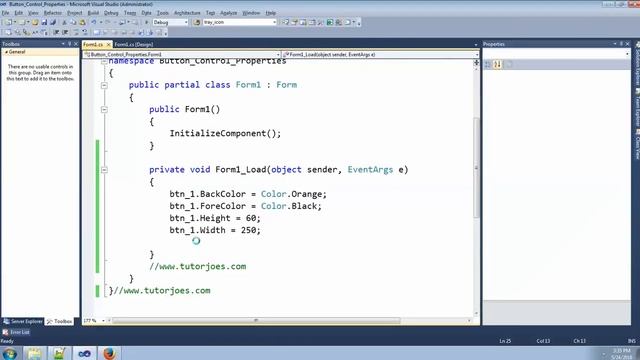Click the Categorized icon in Properties
Viewport: 640px width, 360px height.
pos(487,64)
